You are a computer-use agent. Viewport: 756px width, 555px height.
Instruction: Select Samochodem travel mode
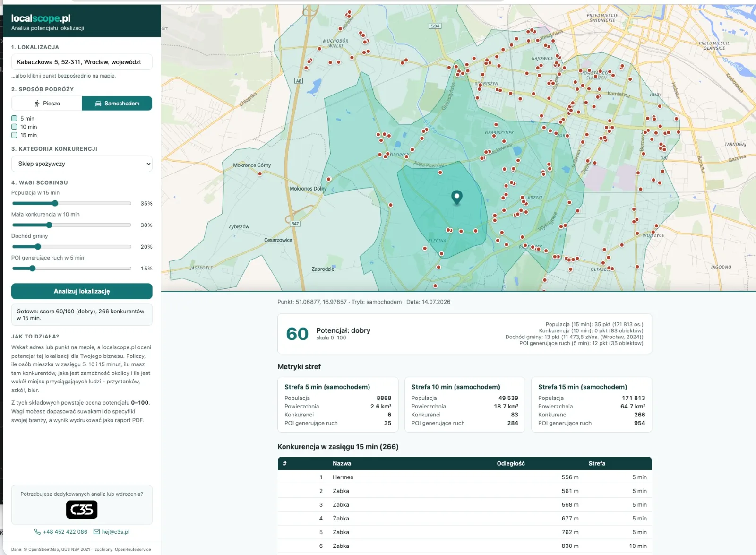[x=117, y=104]
